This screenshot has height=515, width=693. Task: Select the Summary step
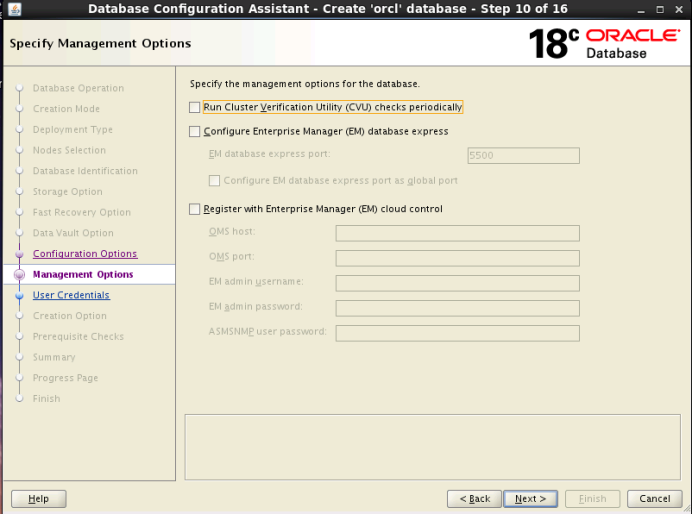click(x=54, y=357)
